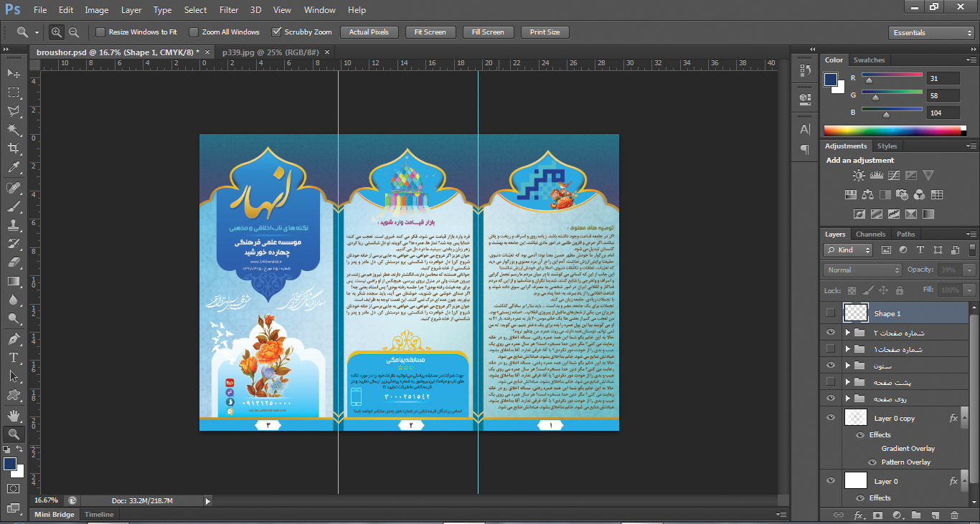Select the Eyedropper tool
This screenshot has width=980, height=524.
[14, 168]
